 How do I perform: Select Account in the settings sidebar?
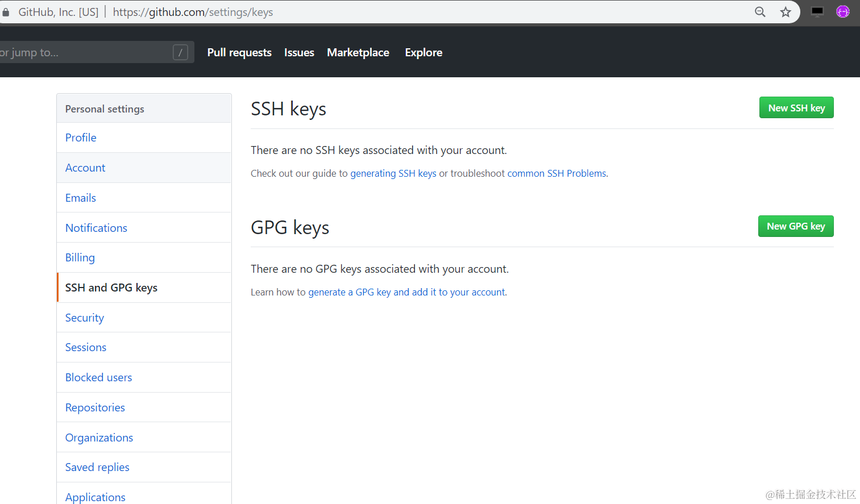144,168
